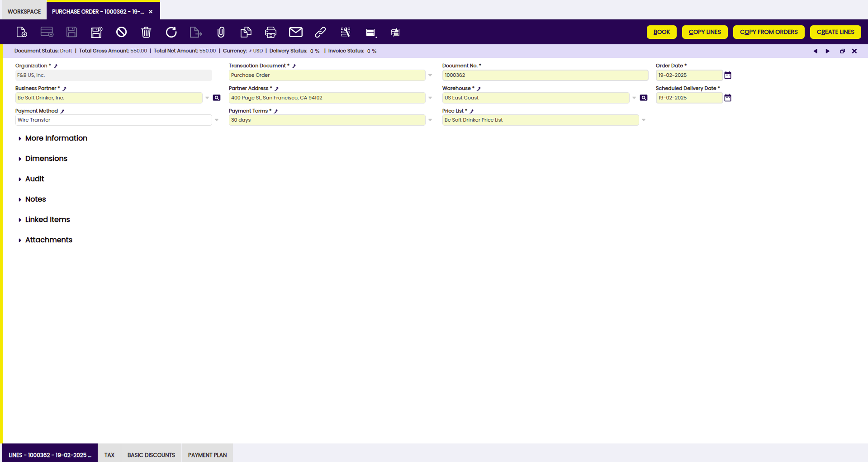868x462 pixels.
Task: Expand the Attachments section
Action: pos(48,240)
